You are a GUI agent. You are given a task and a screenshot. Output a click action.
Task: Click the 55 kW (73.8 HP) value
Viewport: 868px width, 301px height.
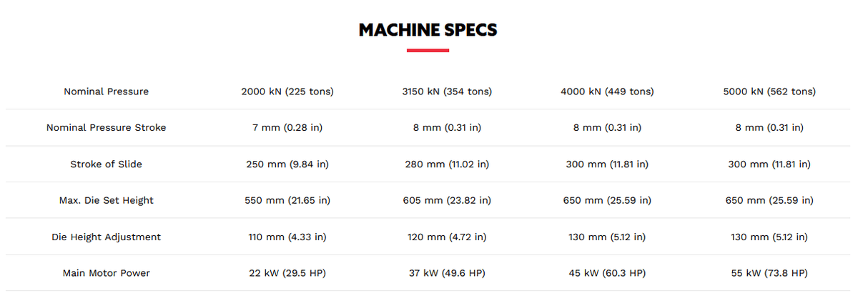click(x=769, y=273)
